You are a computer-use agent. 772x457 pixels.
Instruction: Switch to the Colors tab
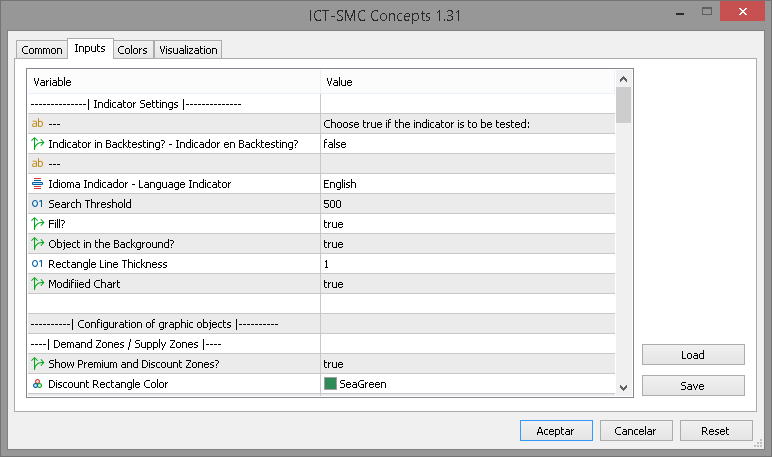click(132, 50)
